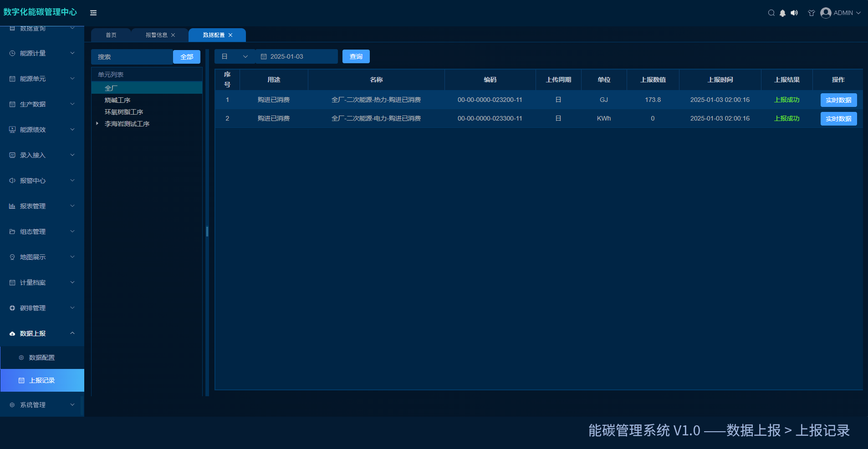Viewport: 868px width, 449px height.
Task: Click the 生产数据 sidebar icon
Action: click(x=12, y=104)
